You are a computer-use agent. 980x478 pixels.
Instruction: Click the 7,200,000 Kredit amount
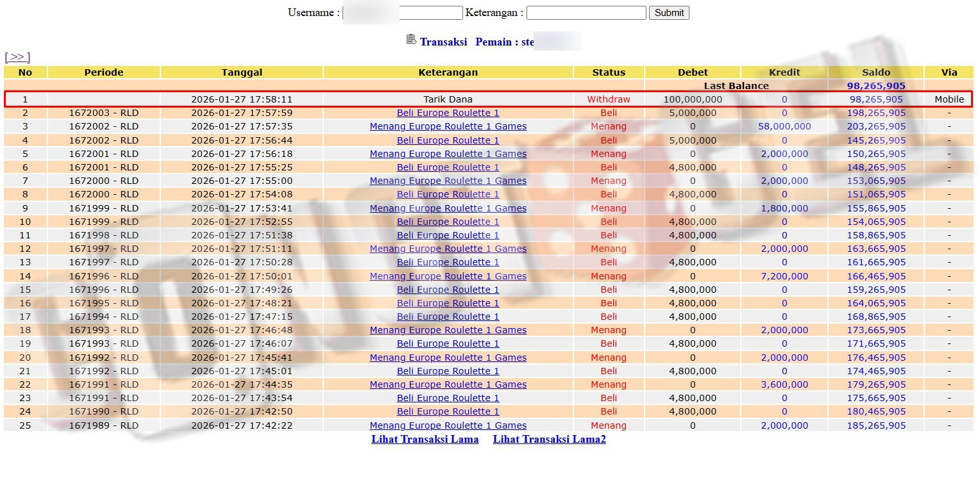[x=784, y=276]
